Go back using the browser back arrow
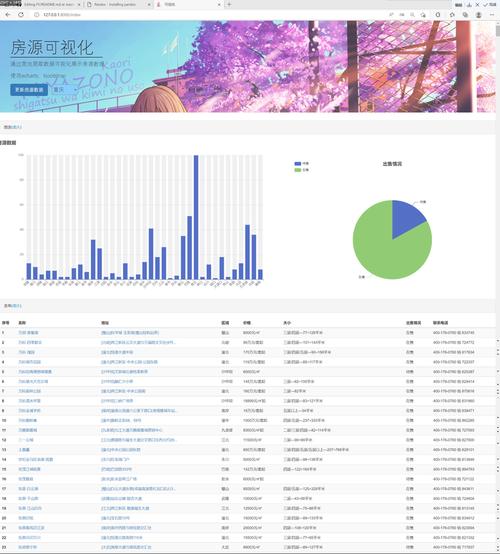Screen dimensions: 500x554 (8, 14)
